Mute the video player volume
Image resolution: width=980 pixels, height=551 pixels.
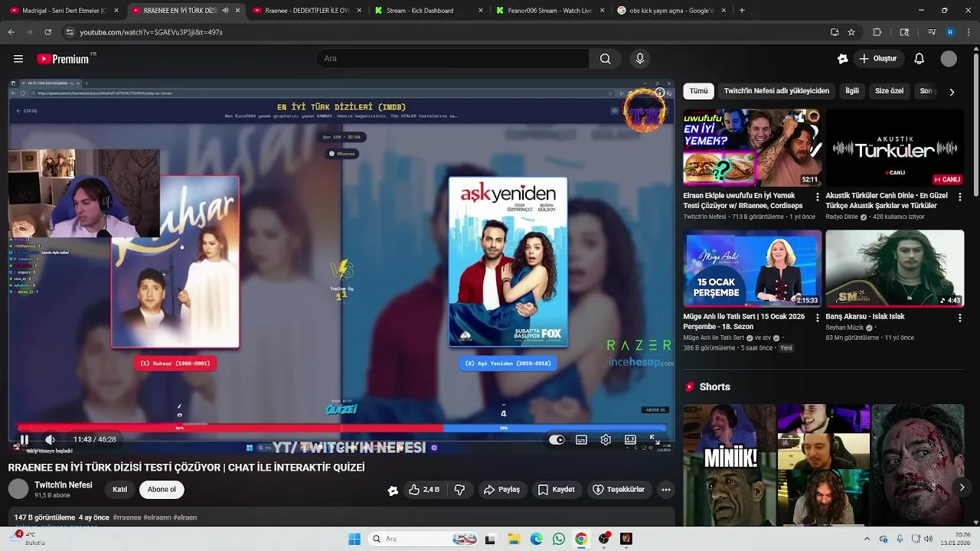pyautogui.click(x=50, y=440)
